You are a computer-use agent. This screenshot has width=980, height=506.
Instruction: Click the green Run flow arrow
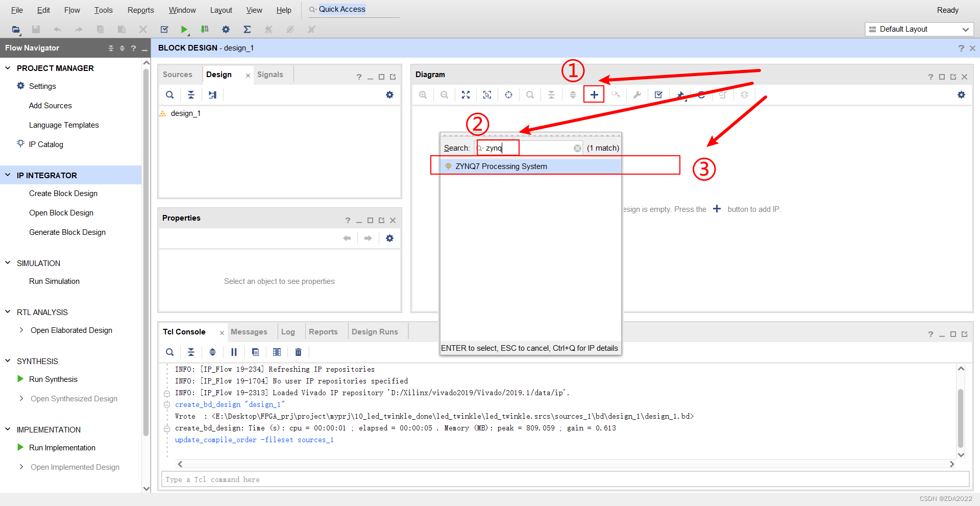coord(184,30)
